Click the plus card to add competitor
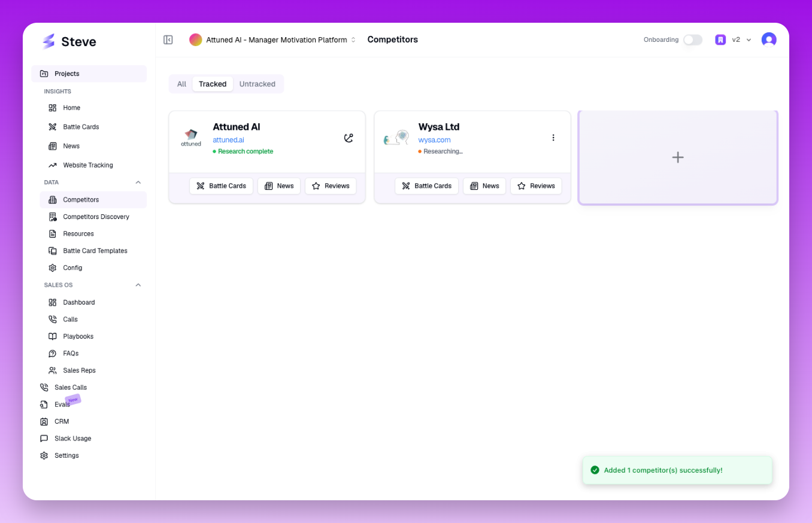 click(677, 157)
